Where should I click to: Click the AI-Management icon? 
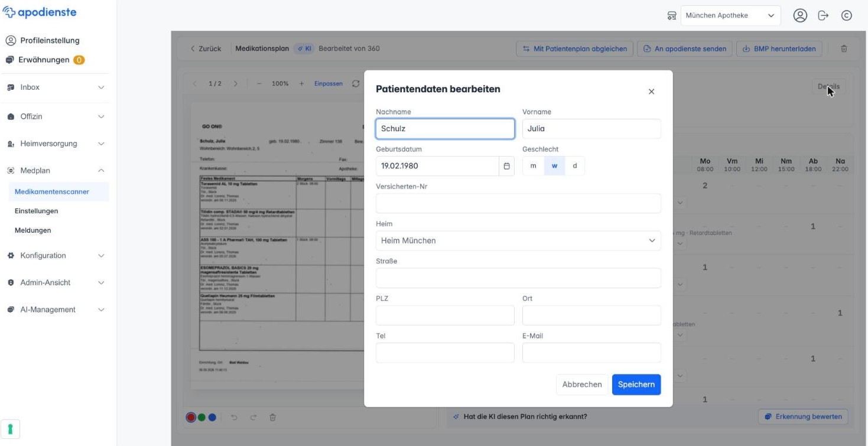[x=9, y=310]
